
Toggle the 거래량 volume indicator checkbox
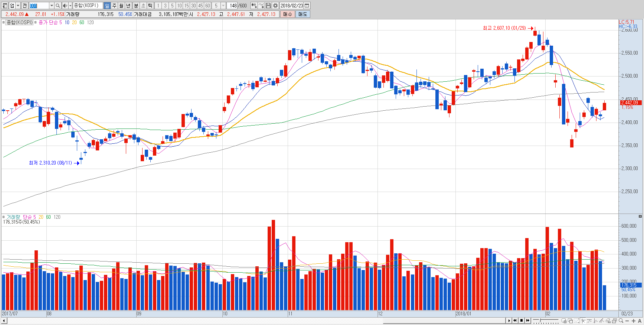point(4,217)
